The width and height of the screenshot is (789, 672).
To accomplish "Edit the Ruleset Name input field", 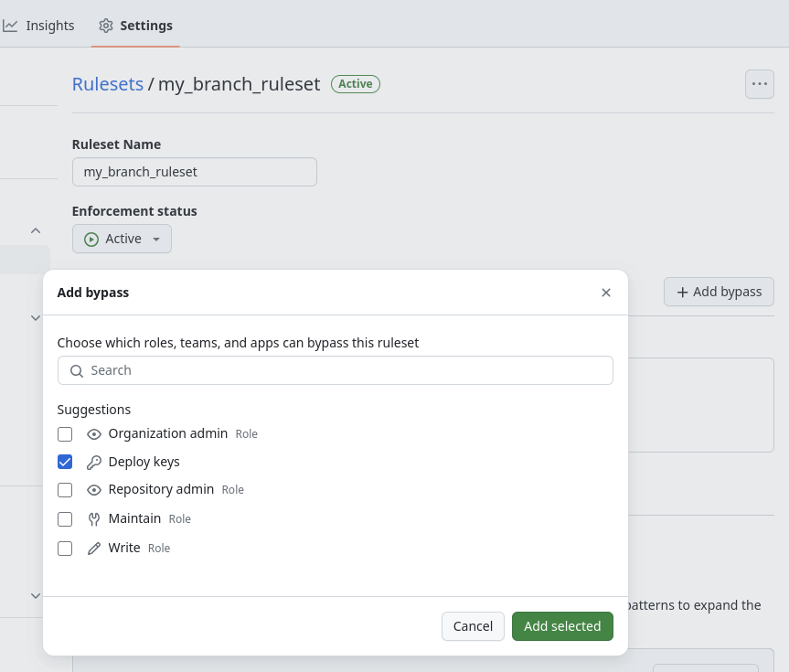I will tap(194, 172).
